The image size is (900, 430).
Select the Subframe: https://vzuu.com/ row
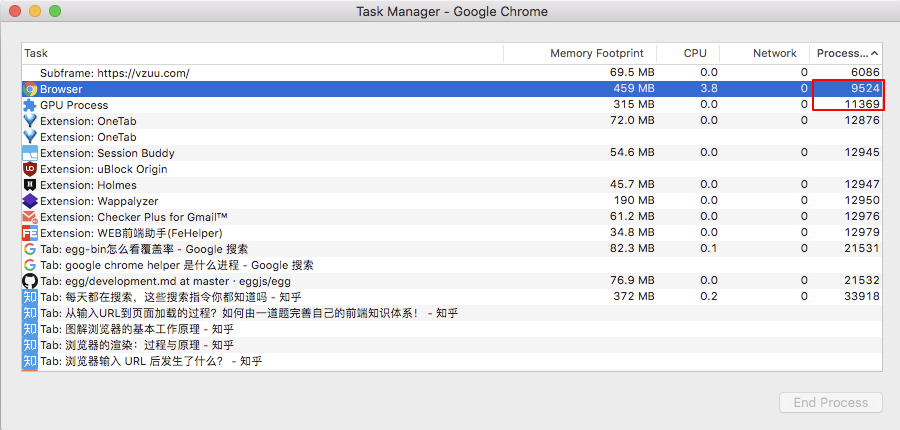(x=452, y=73)
